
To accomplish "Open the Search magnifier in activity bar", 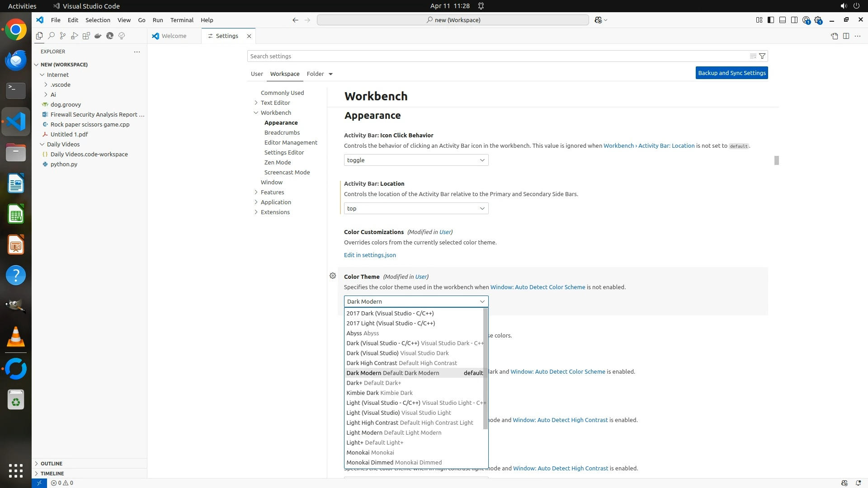I will 51,36.
